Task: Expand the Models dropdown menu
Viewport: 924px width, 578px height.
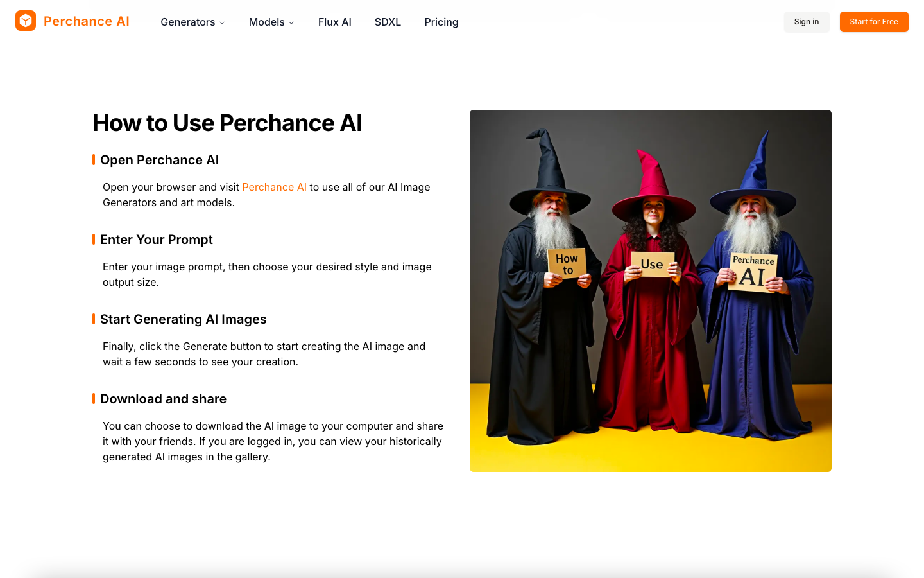Action: pos(271,22)
